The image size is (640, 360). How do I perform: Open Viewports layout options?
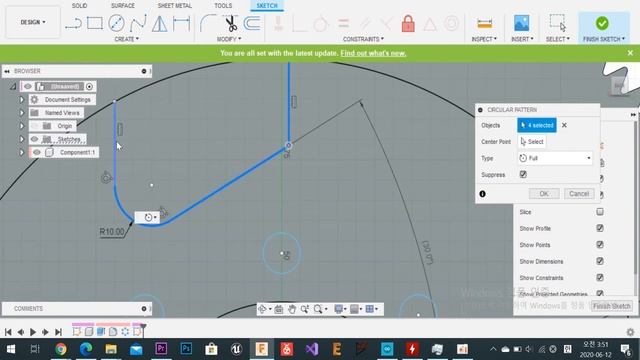tap(371, 309)
